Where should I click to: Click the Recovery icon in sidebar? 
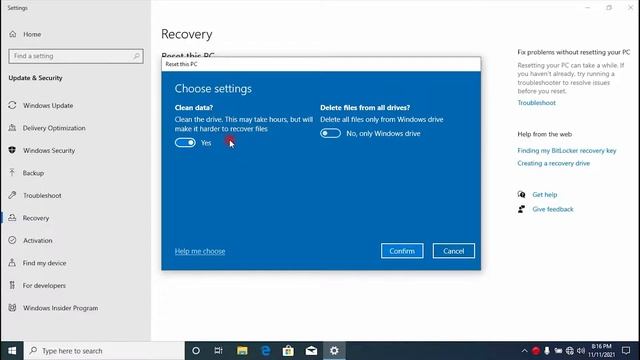tap(12, 218)
